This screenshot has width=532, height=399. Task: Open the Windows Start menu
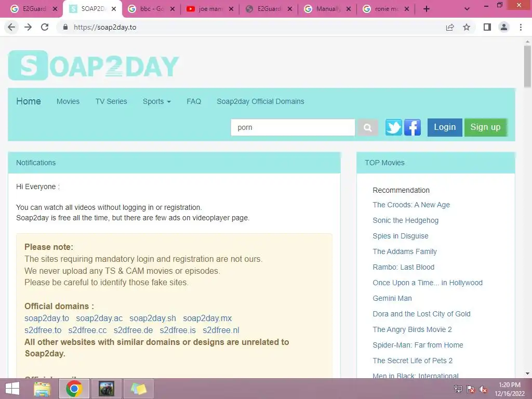(12, 389)
